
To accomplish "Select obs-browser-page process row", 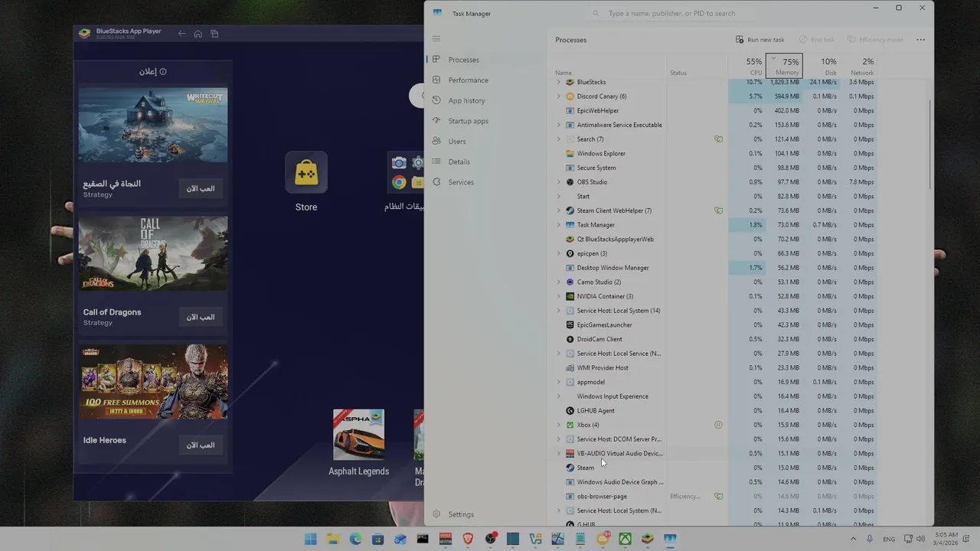I will pos(712,496).
